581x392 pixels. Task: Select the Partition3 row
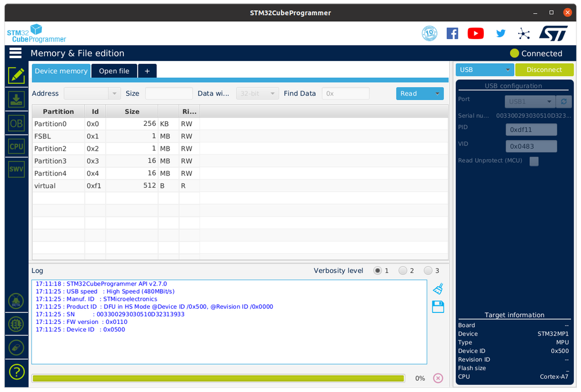(240, 161)
